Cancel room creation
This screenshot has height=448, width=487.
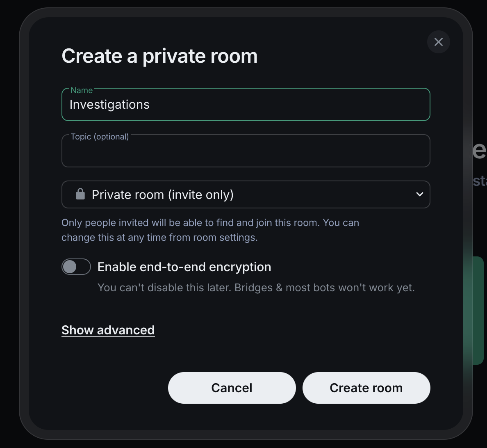pyautogui.click(x=232, y=388)
